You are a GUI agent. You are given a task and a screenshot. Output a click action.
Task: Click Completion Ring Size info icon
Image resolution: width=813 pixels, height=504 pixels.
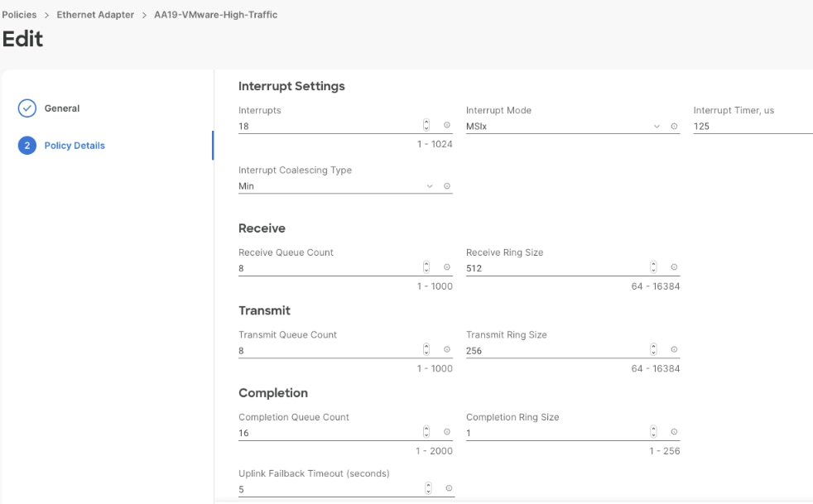[x=673, y=432]
